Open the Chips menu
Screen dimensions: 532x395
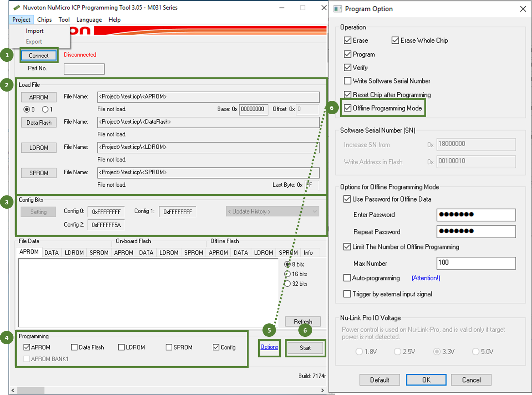point(44,20)
